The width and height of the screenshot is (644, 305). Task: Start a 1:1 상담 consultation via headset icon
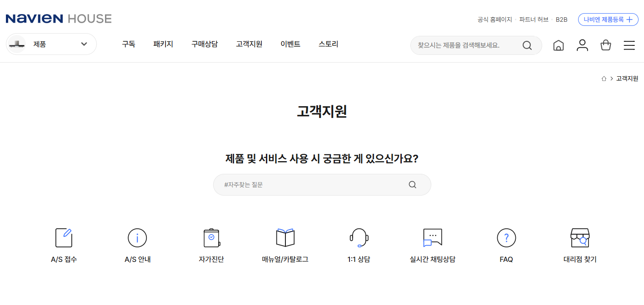click(x=359, y=237)
